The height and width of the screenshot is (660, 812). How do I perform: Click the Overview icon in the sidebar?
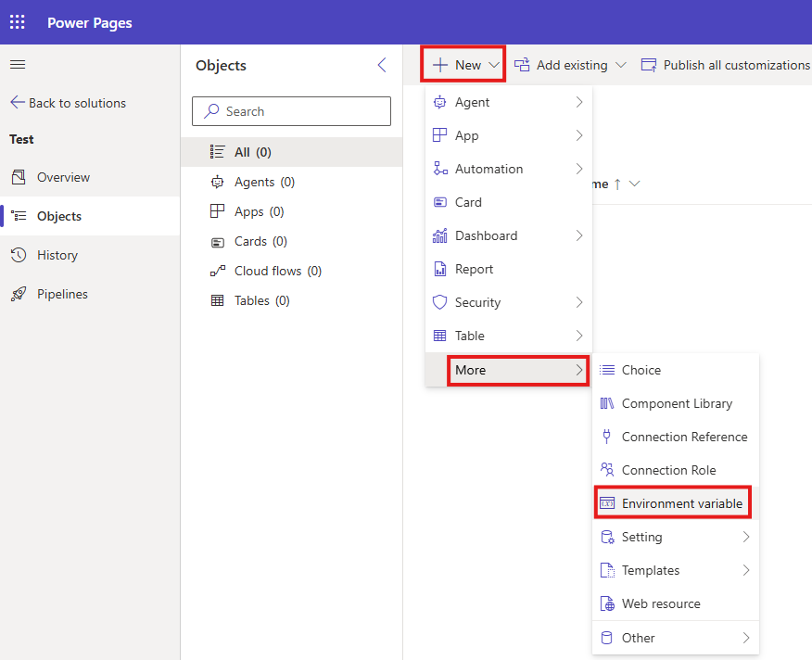pos(19,177)
